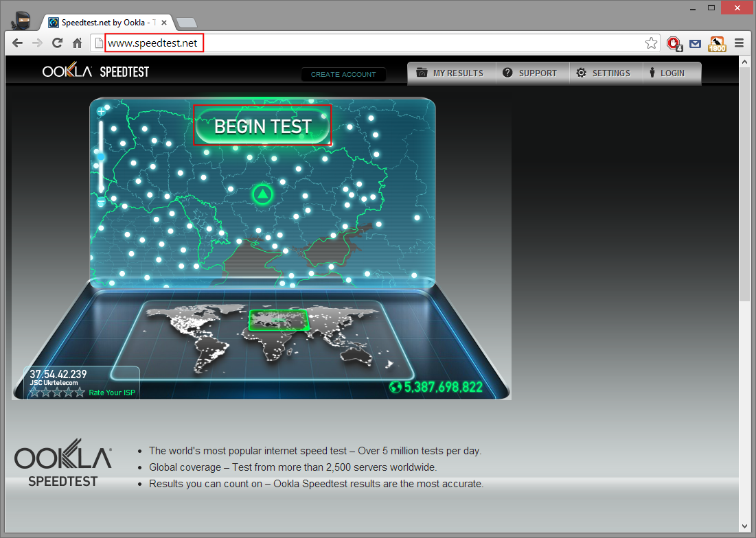Click the large Ookla Speedtest footer logo
756x538 pixels.
(62, 463)
